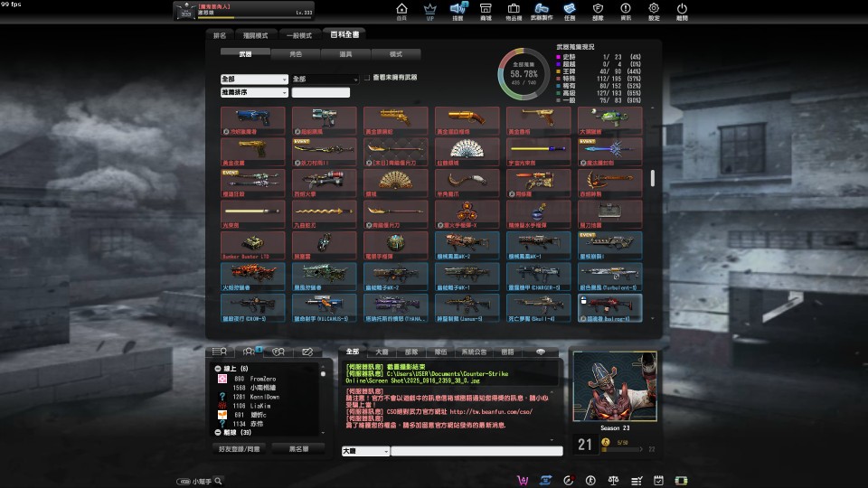Viewport: 868px width, 488px height.
Task: Open the 提醒 megaphone notifications icon
Action: (458, 11)
